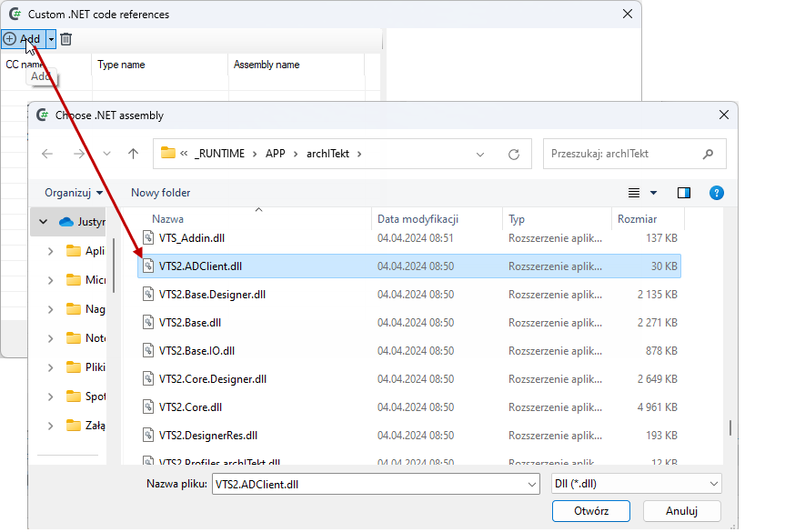This screenshot has height=532, width=785.
Task: Click the Assembly name column header
Action: [267, 65]
